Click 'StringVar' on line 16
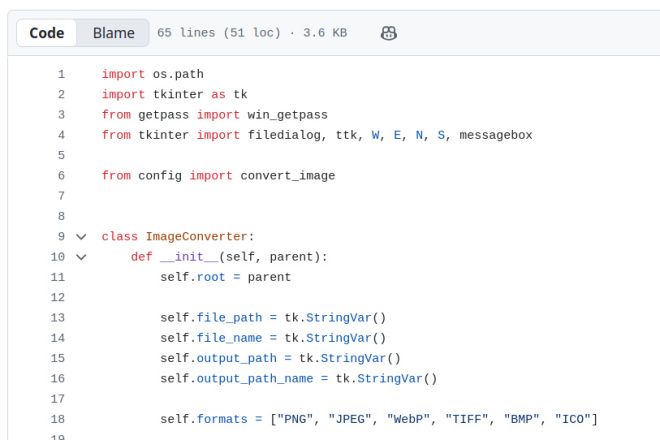This screenshot has width=660, height=440. coord(390,379)
